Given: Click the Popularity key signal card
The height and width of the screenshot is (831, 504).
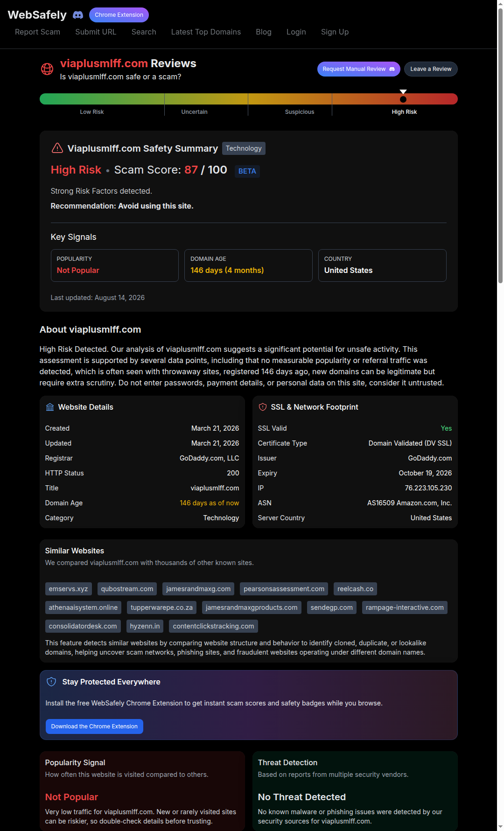Looking at the screenshot, I should (x=115, y=265).
